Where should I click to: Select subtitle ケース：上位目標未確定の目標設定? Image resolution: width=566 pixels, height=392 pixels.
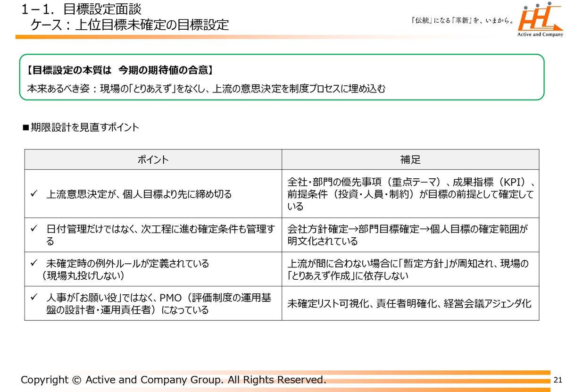click(130, 25)
